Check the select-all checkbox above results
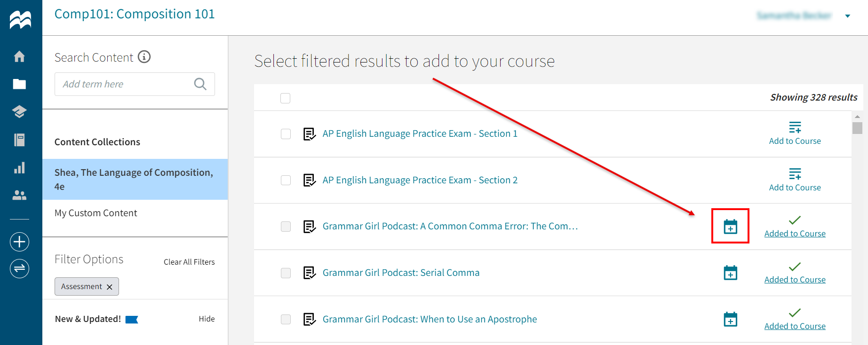Viewport: 868px width, 345px height. tap(286, 97)
